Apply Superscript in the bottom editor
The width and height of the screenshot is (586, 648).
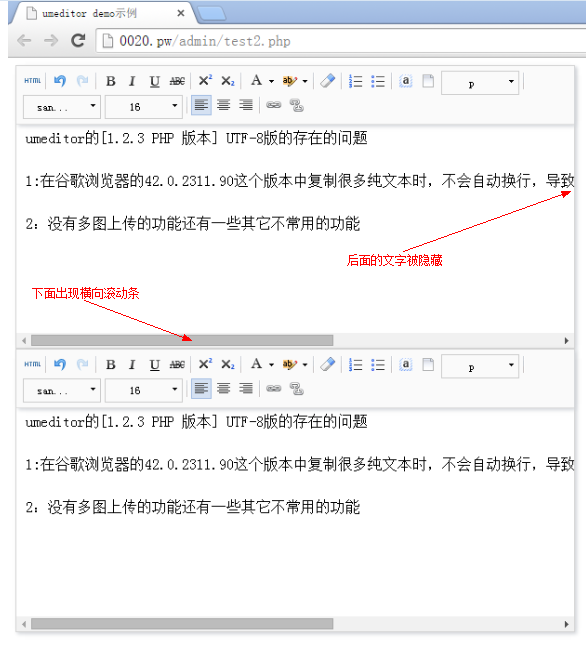coord(205,364)
